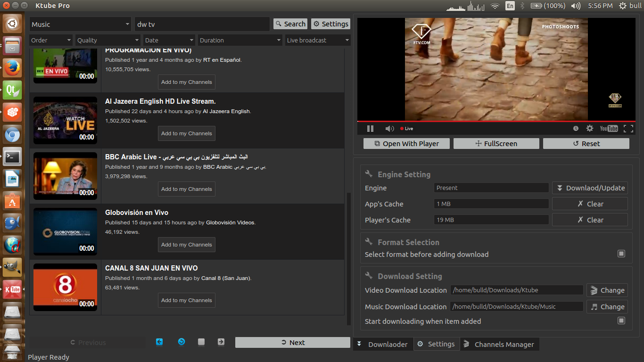Viewport: 644px width, 362px height.
Task: Add RT en Español to my Channels
Action: click(x=187, y=82)
